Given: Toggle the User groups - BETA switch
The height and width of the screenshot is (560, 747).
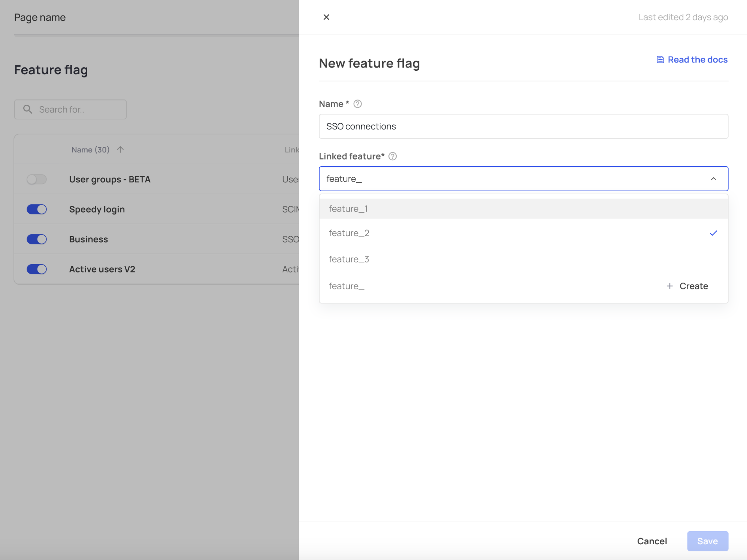Looking at the screenshot, I should point(37,179).
